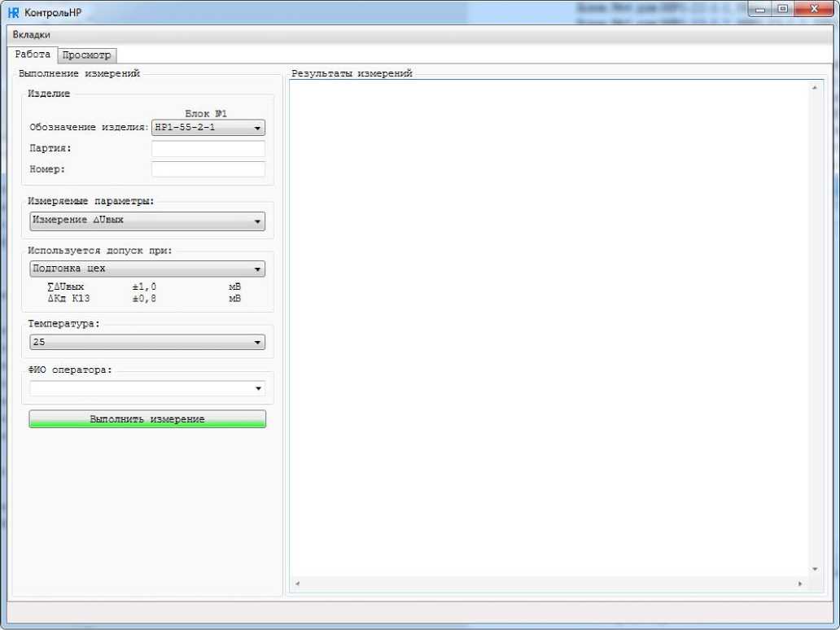Click inside the Результаты измерений text area
The image size is (840, 630).
(x=550, y=326)
